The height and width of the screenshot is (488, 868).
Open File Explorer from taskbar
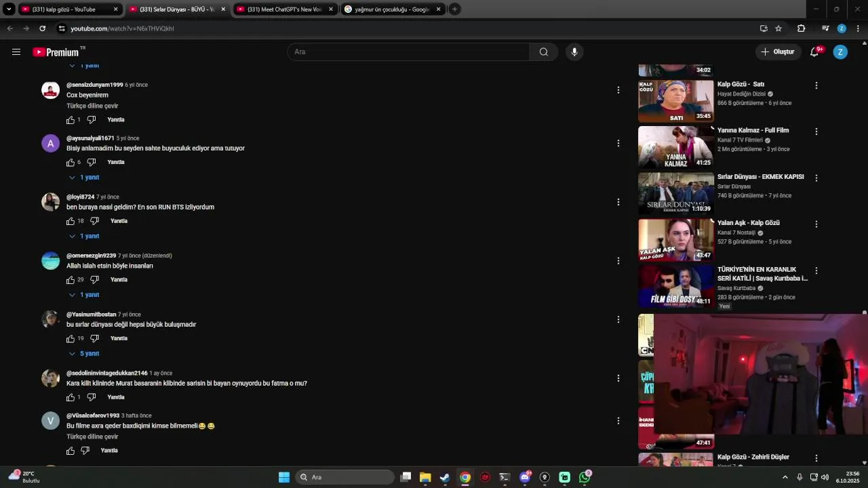point(425,477)
